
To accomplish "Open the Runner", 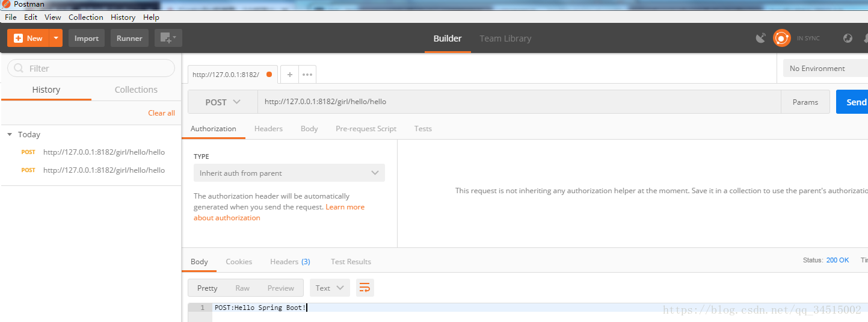I will pos(129,38).
